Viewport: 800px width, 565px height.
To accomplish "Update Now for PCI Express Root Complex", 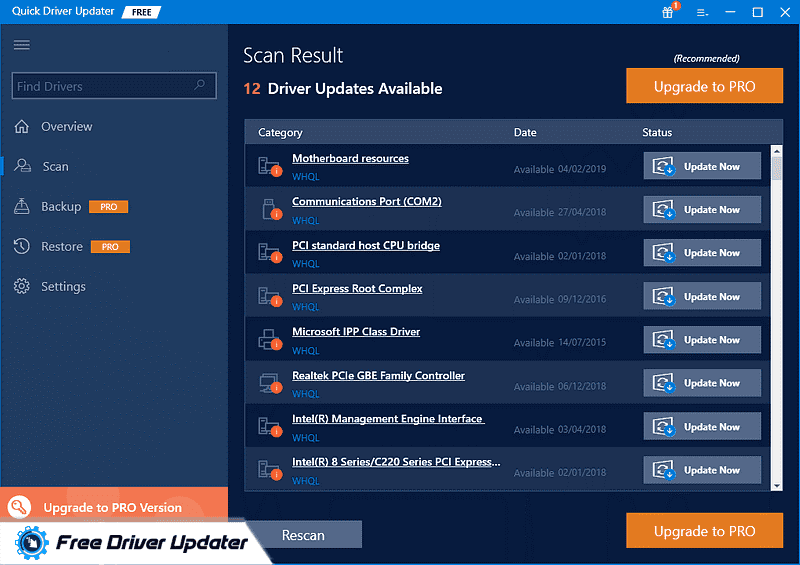I will point(702,296).
